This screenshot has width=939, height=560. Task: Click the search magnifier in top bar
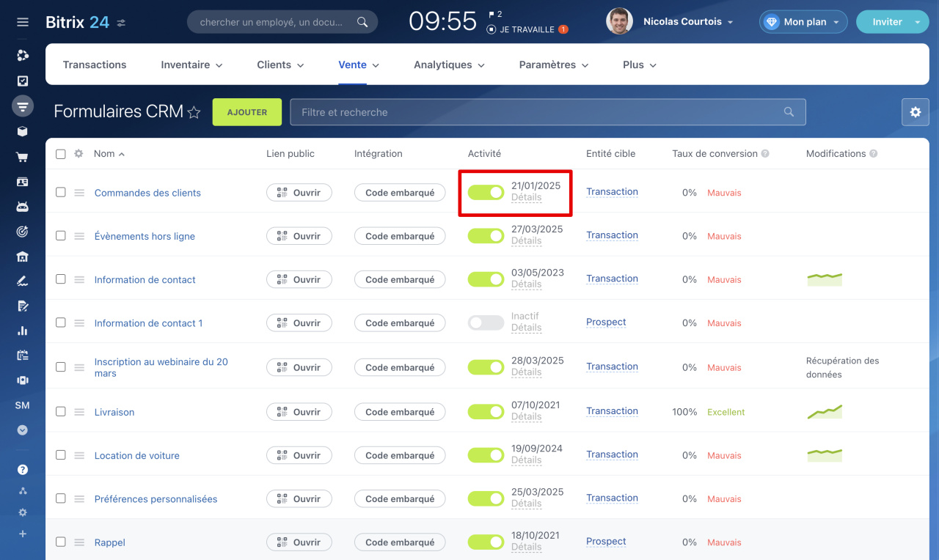click(362, 22)
